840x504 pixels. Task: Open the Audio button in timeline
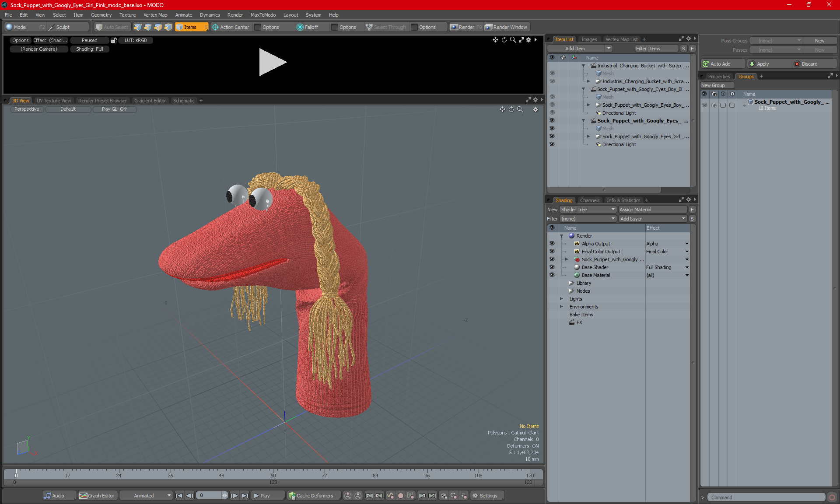59,496
